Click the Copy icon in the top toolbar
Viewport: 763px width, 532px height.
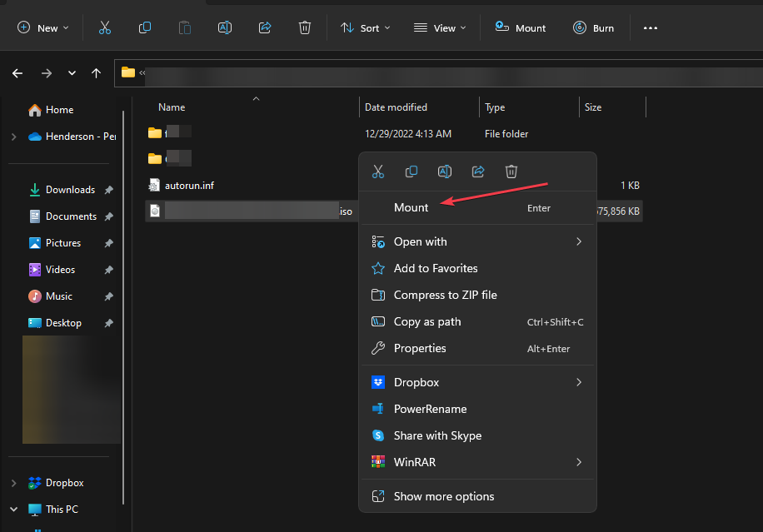pyautogui.click(x=145, y=27)
